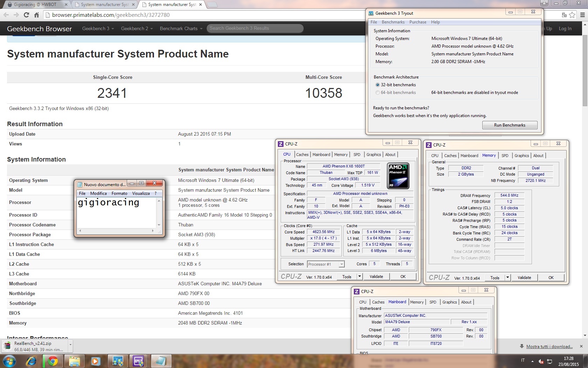Bookmark this page with the star icon
The height and width of the screenshot is (368, 588).
click(x=572, y=15)
